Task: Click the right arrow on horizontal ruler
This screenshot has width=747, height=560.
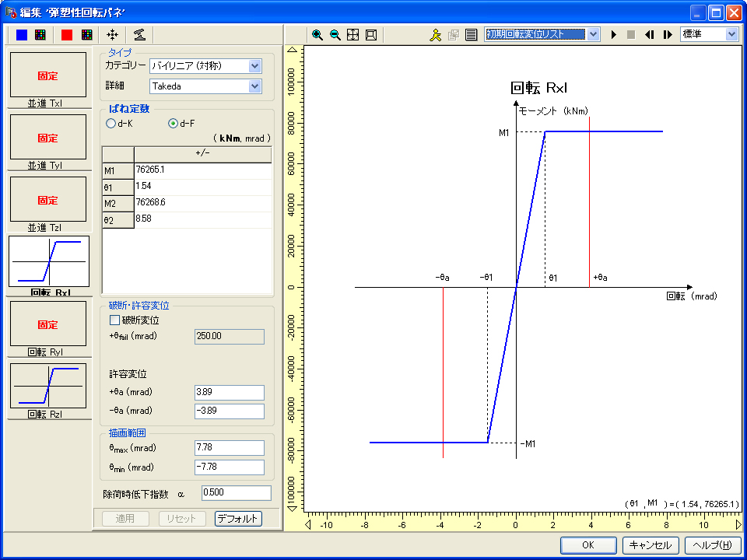Action: point(738,525)
